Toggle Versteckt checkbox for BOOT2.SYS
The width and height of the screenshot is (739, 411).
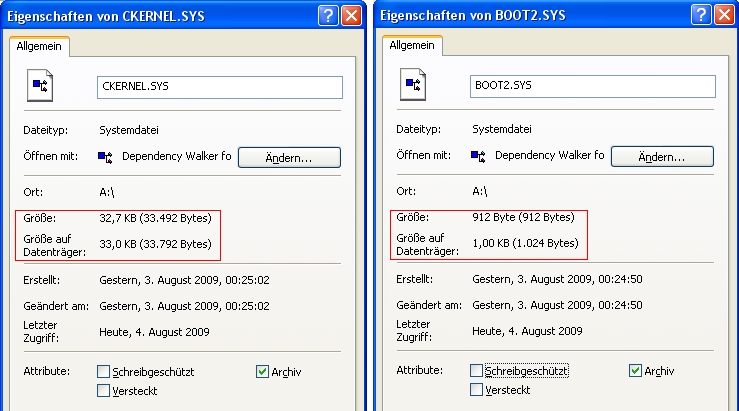click(476, 389)
